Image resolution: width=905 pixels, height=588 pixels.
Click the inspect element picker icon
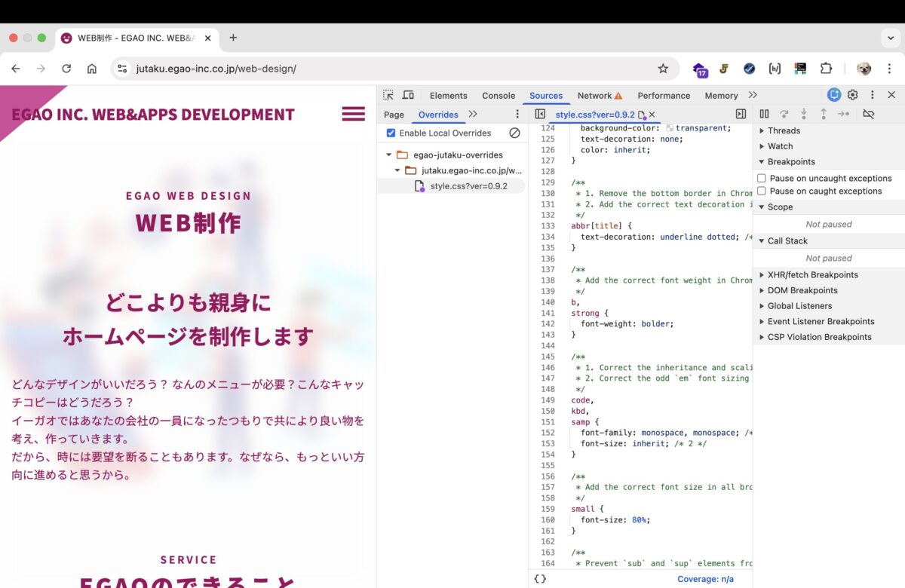coord(388,95)
